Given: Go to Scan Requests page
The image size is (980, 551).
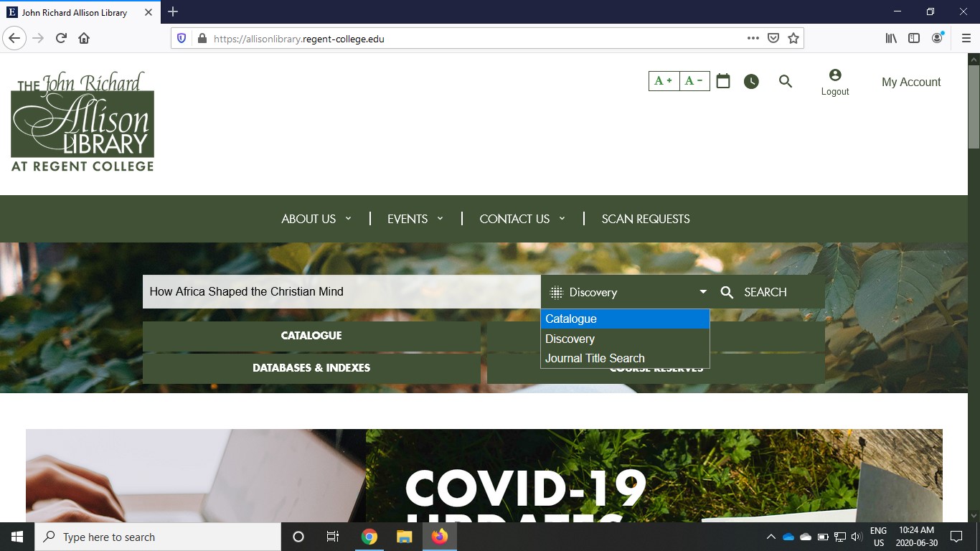Looking at the screenshot, I should coord(646,219).
